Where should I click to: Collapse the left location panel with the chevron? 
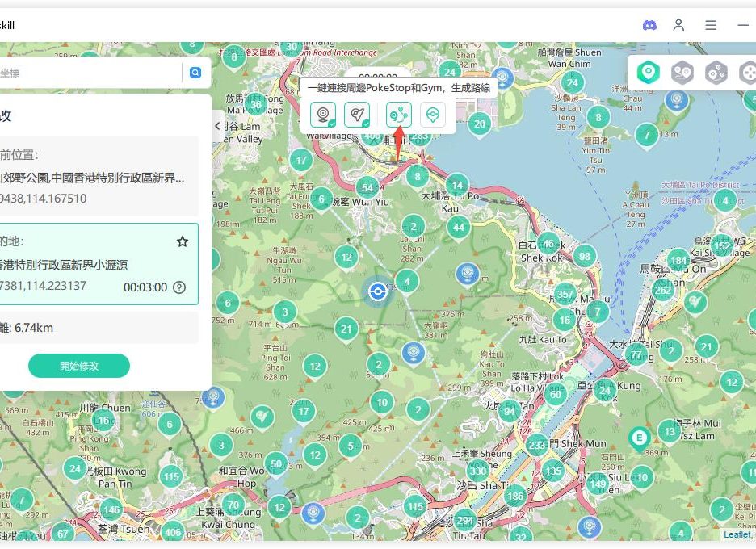click(x=217, y=126)
